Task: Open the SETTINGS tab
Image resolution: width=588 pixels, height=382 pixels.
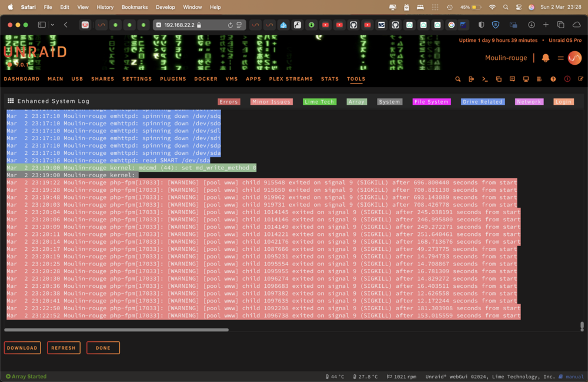Action: (137, 79)
